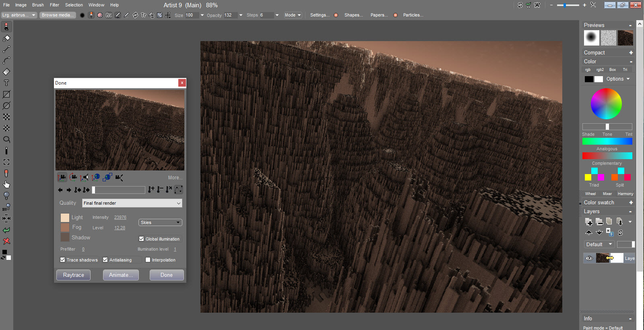Add a new layer in Layers panel

click(589, 222)
